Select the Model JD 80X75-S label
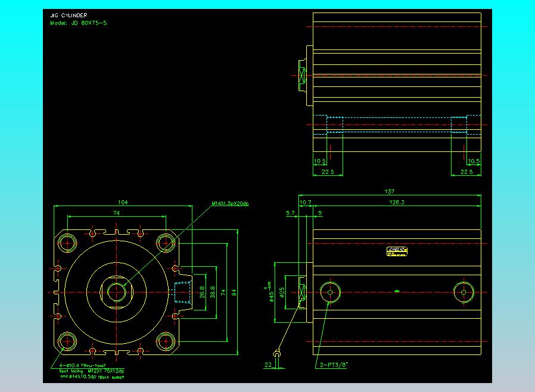This screenshot has width=535, height=392. [79, 23]
